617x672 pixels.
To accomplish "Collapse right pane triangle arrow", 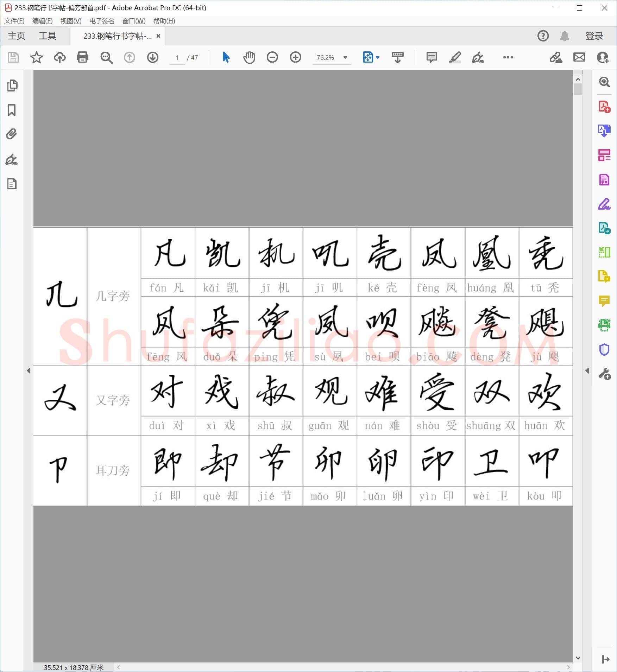I will [x=587, y=370].
